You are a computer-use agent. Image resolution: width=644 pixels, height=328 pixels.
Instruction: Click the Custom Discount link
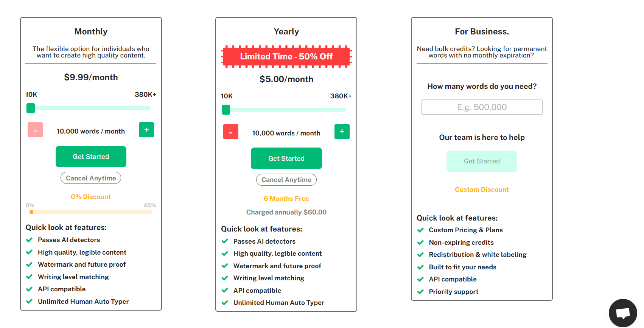point(482,190)
